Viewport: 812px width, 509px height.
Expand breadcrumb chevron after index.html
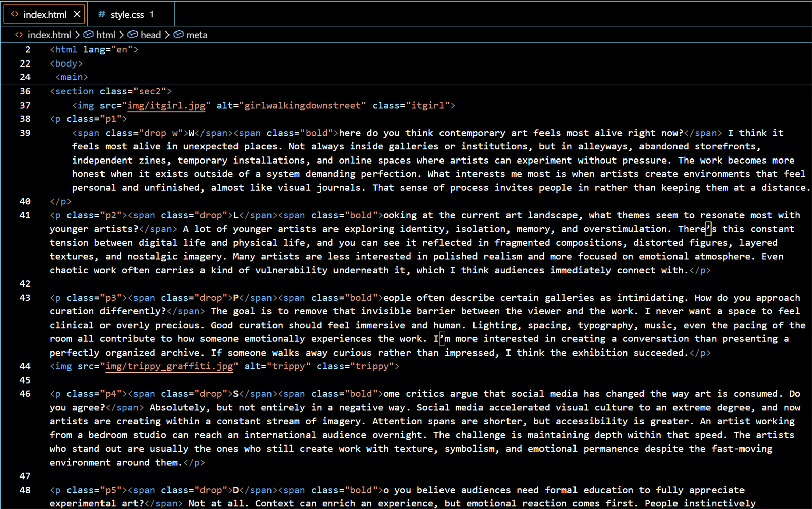tap(77, 35)
